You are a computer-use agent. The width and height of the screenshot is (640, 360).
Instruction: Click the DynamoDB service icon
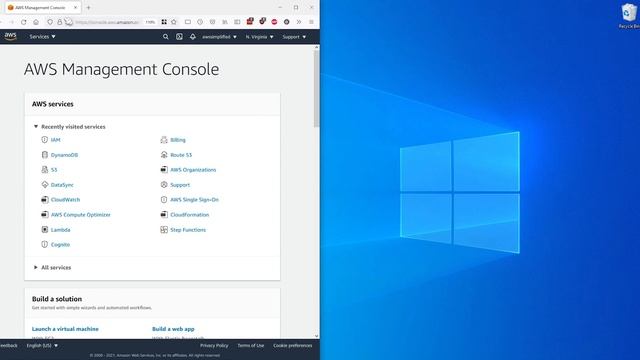(x=44, y=155)
